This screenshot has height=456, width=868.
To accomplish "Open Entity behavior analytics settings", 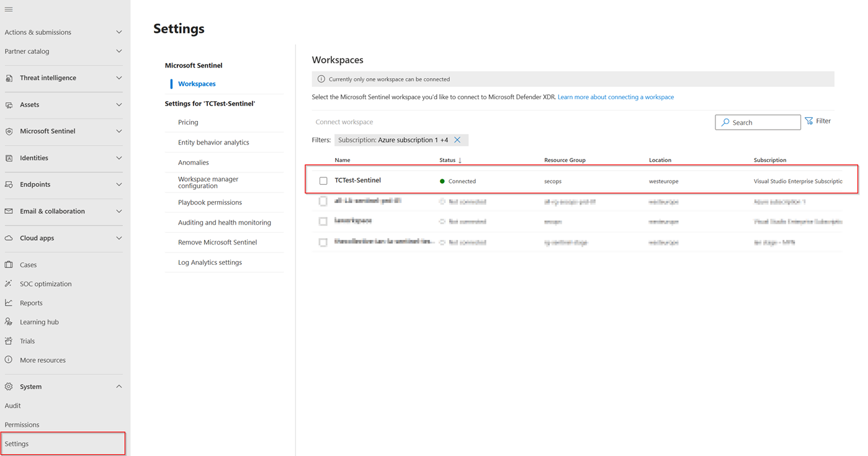I will coord(213,143).
